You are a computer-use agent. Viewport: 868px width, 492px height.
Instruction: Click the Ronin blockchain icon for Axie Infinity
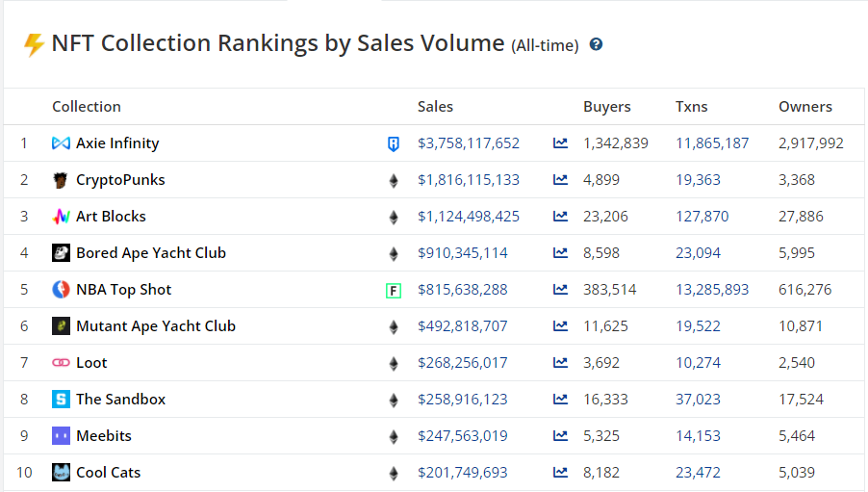(x=393, y=143)
